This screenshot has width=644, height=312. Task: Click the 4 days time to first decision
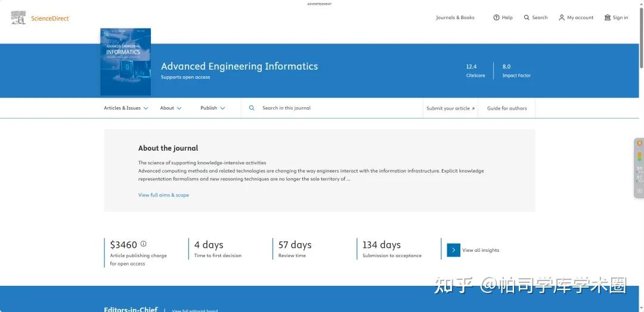coord(209,245)
